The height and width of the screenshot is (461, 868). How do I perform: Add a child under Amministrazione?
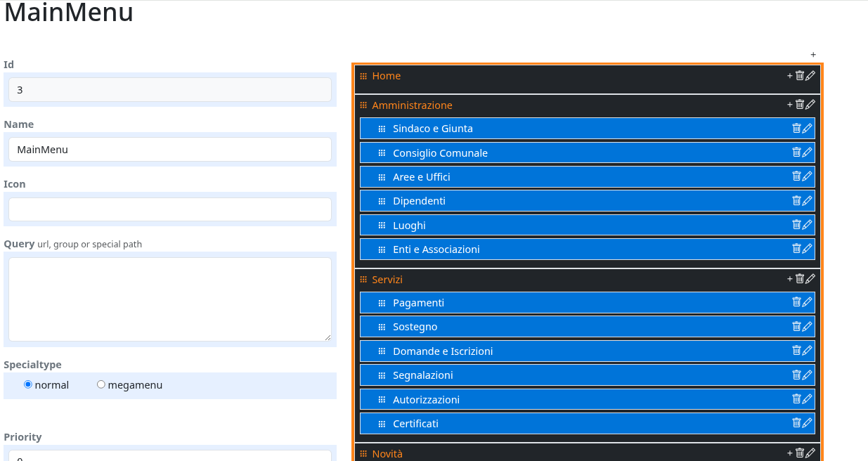pyautogui.click(x=790, y=104)
